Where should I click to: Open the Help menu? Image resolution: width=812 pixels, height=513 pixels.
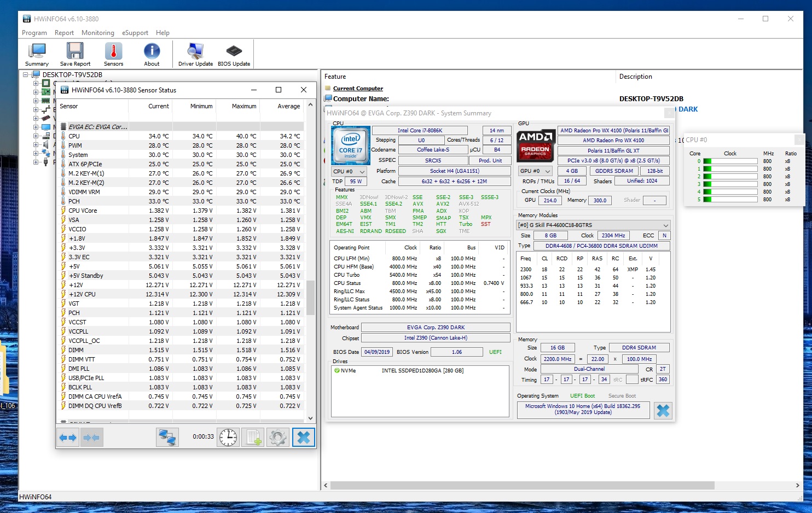pyautogui.click(x=163, y=33)
